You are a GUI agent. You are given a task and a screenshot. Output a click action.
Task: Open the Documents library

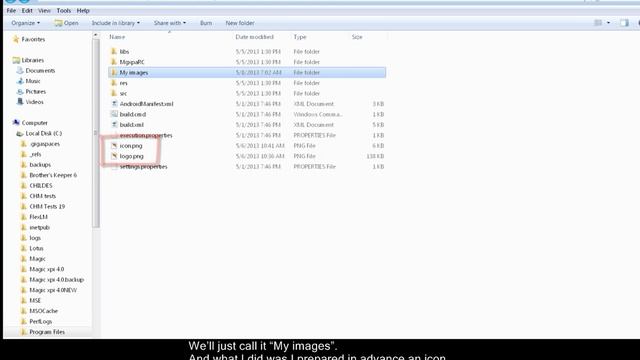tap(40, 71)
